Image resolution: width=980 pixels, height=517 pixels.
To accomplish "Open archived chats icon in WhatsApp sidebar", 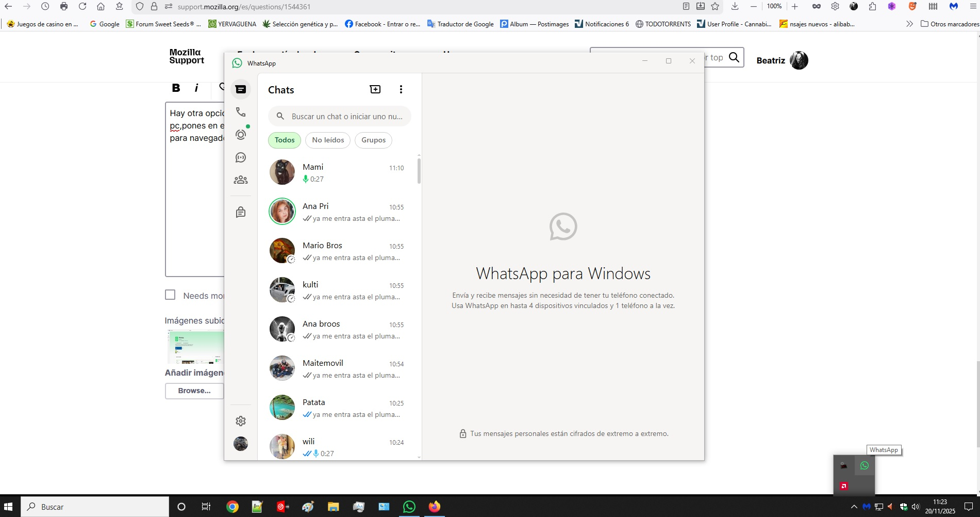I will 241,212.
